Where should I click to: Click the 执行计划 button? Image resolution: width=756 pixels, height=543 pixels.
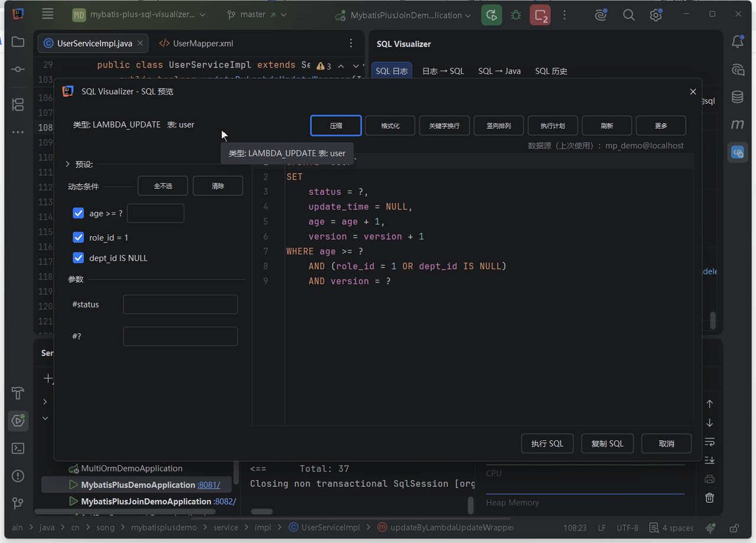553,126
